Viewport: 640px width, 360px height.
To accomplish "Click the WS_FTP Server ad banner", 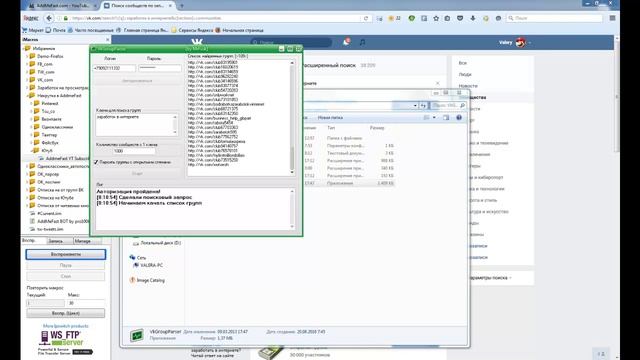I will click(66, 343).
